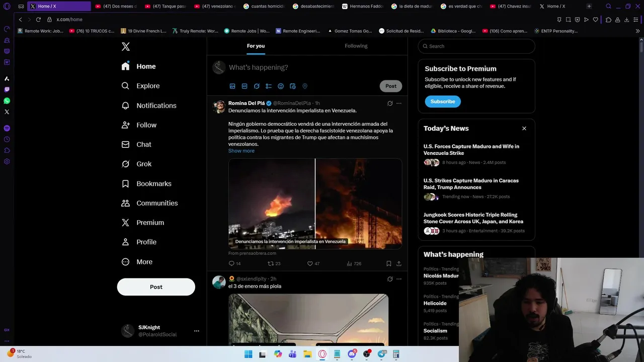This screenshot has height=362, width=644.
Task: Reload the page in browser toolbar
Action: point(38,19)
